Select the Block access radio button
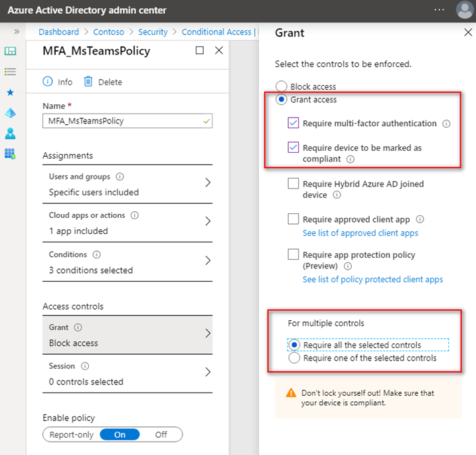476x455 pixels. pos(281,86)
